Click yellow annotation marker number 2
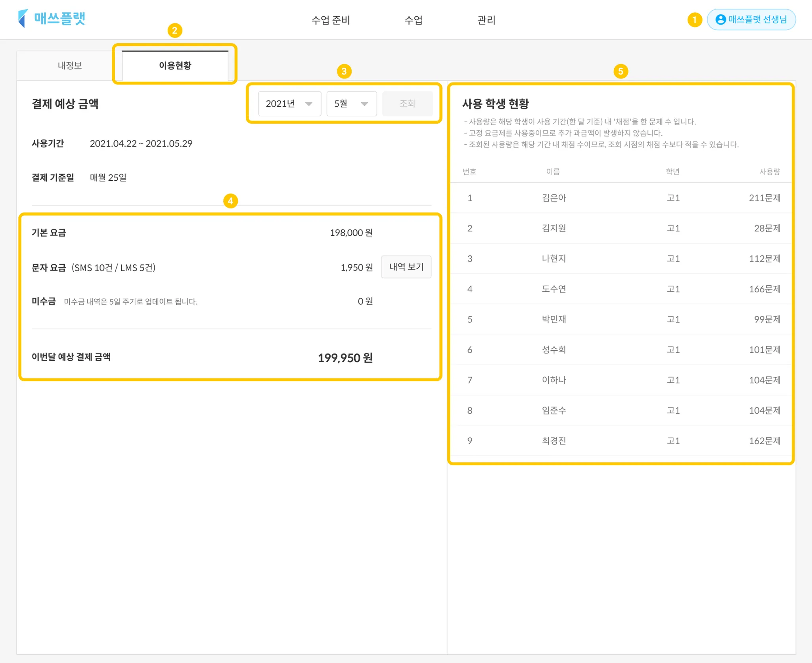This screenshot has height=663, width=812. (175, 31)
